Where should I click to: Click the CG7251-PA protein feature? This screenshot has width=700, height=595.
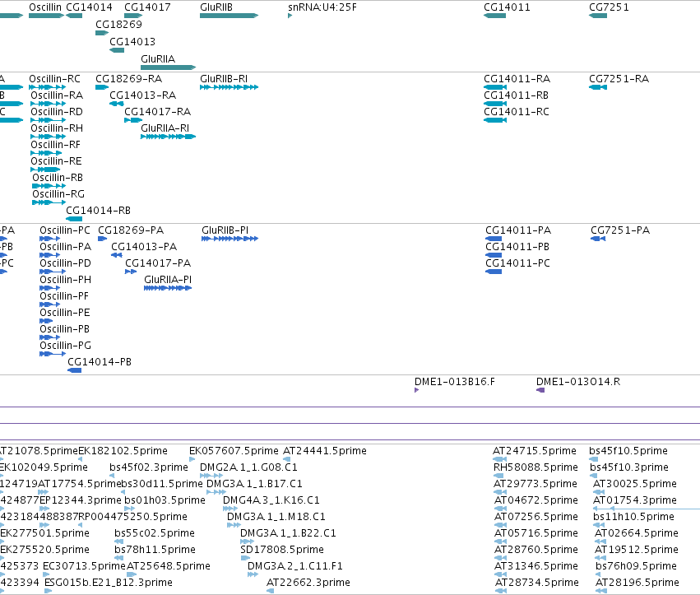[598, 239]
